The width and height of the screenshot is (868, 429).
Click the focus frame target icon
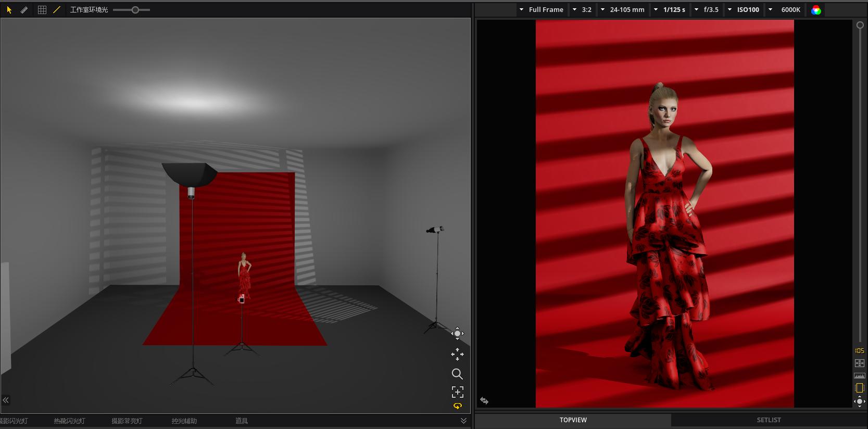coord(457,392)
